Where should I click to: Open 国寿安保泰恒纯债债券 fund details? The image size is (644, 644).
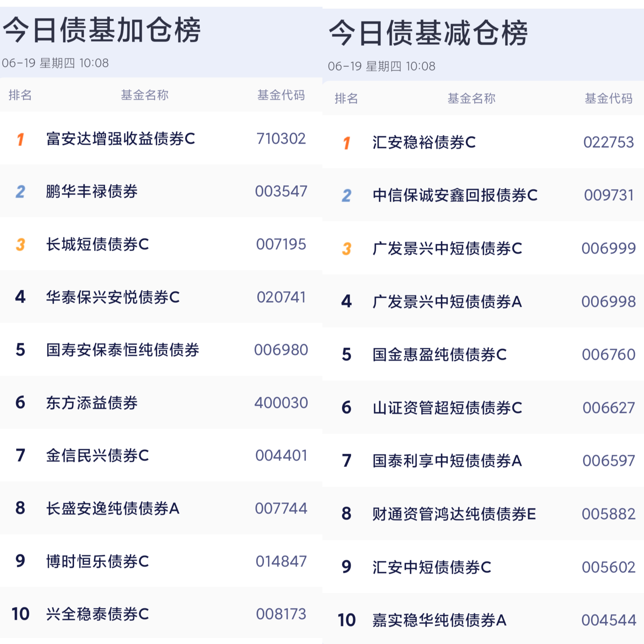coord(123,350)
